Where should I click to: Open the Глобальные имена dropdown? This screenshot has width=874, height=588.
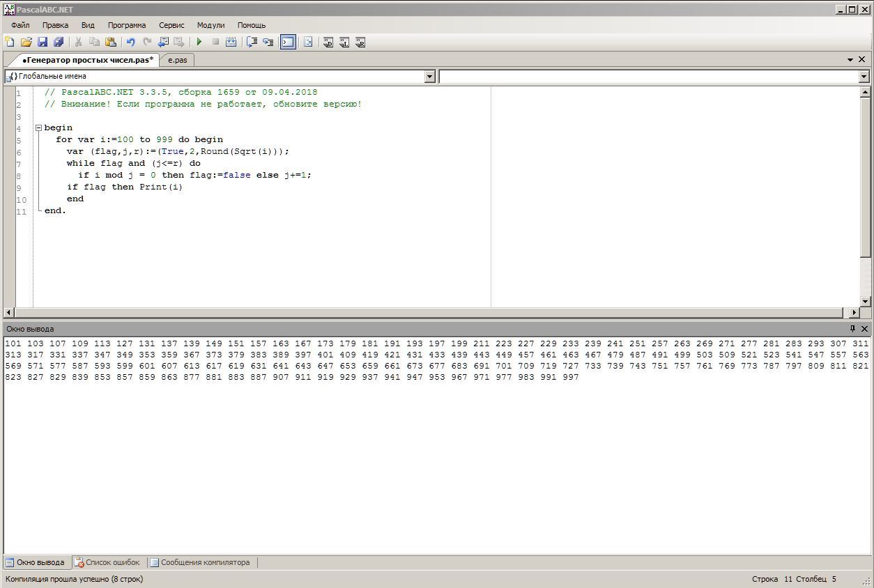(x=429, y=77)
